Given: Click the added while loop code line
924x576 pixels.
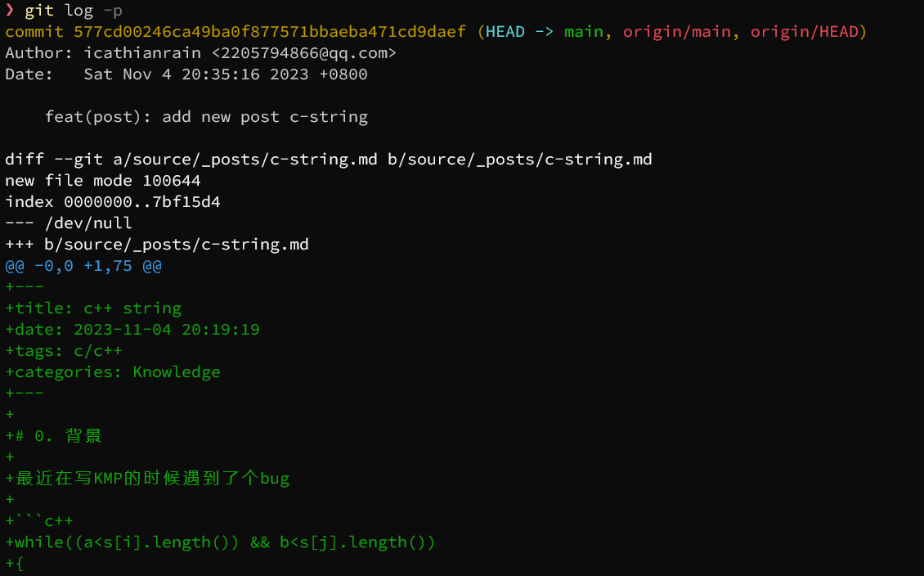Looking at the screenshot, I should [220, 542].
